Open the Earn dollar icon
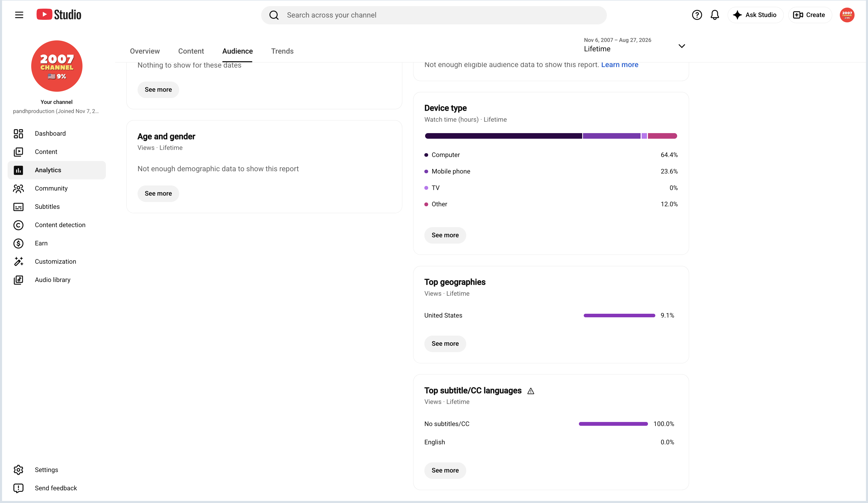 pos(18,243)
